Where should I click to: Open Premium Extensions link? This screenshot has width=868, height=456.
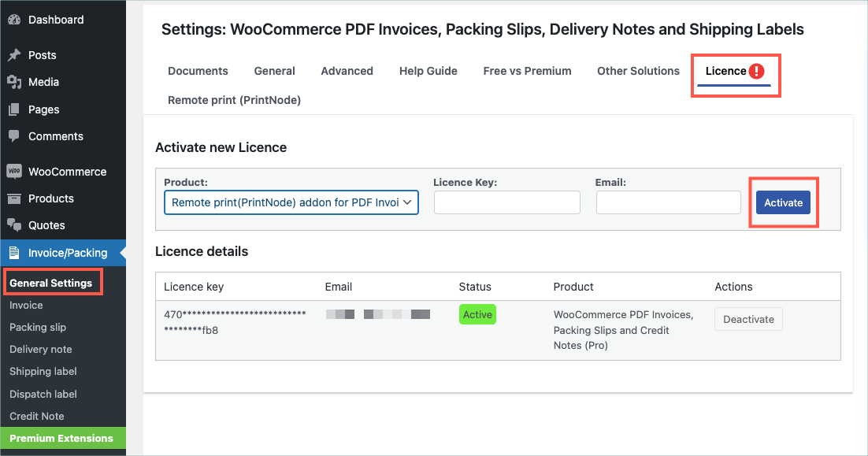coord(61,439)
